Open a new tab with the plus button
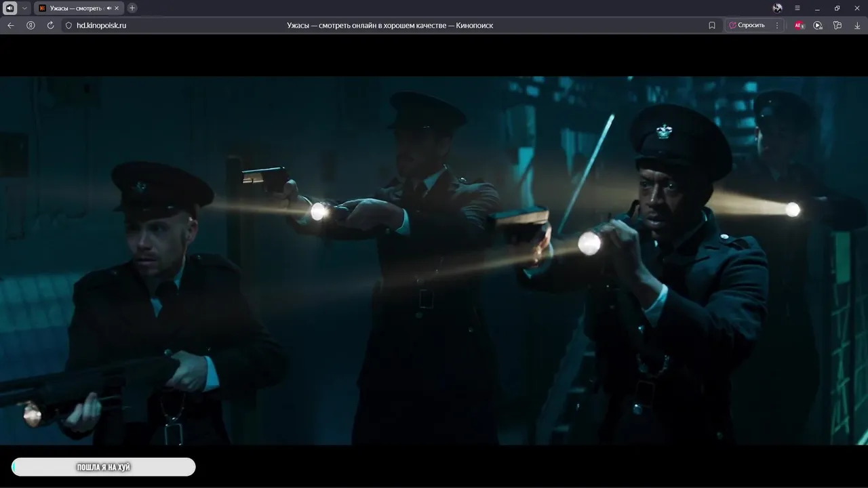This screenshot has height=488, width=868. click(x=132, y=8)
